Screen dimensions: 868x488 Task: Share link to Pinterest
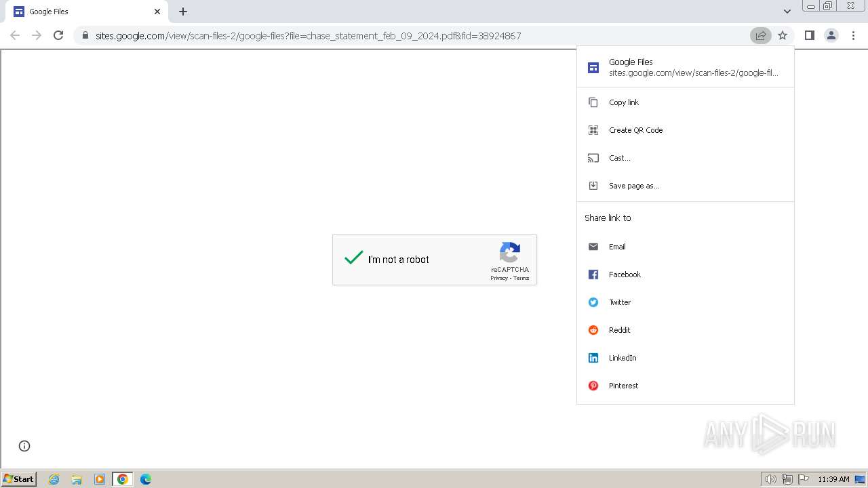click(x=685, y=386)
